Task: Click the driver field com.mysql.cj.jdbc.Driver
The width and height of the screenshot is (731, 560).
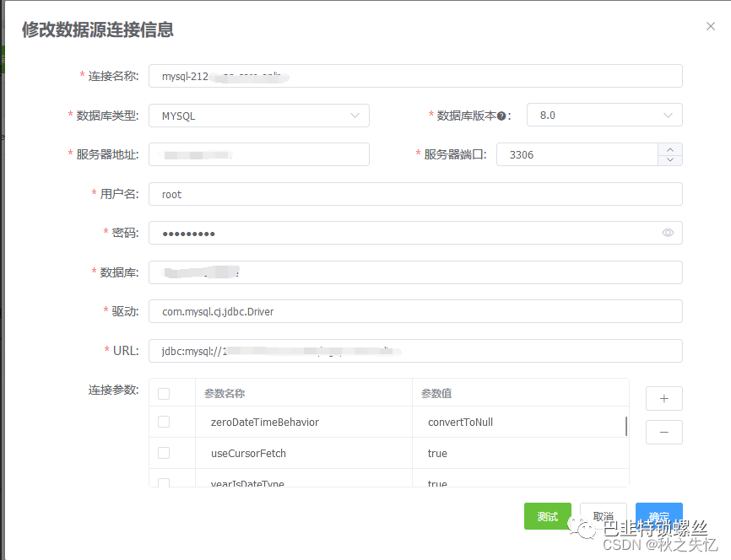Action: 414,311
